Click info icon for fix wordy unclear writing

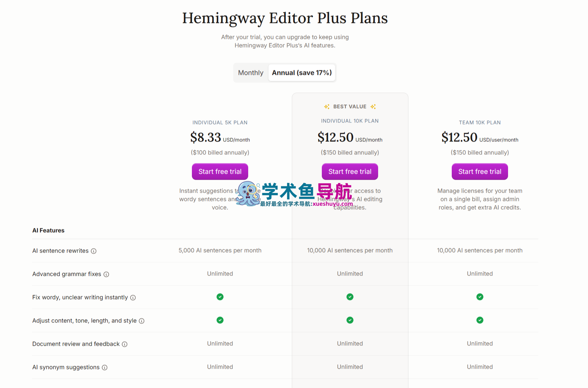click(x=133, y=297)
